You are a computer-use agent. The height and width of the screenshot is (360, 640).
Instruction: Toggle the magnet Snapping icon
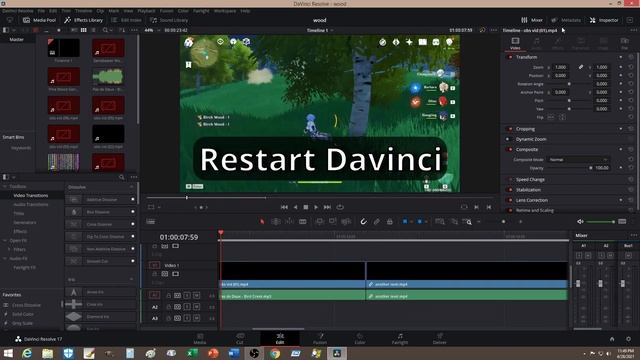coord(363,222)
